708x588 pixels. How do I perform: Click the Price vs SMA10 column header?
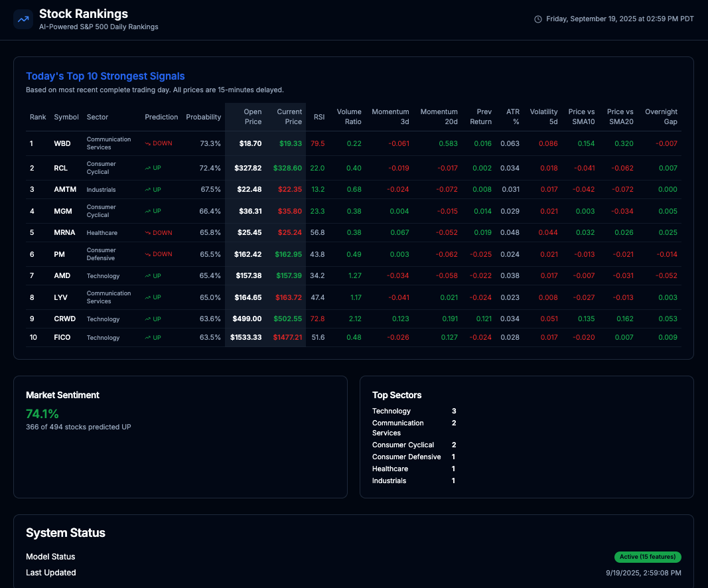[x=581, y=117]
